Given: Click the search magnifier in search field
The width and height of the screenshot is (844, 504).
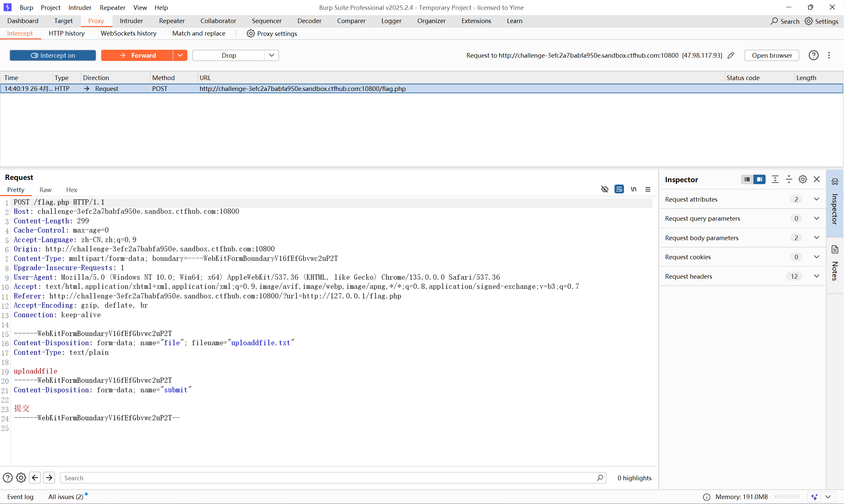Looking at the screenshot, I should pos(600,478).
